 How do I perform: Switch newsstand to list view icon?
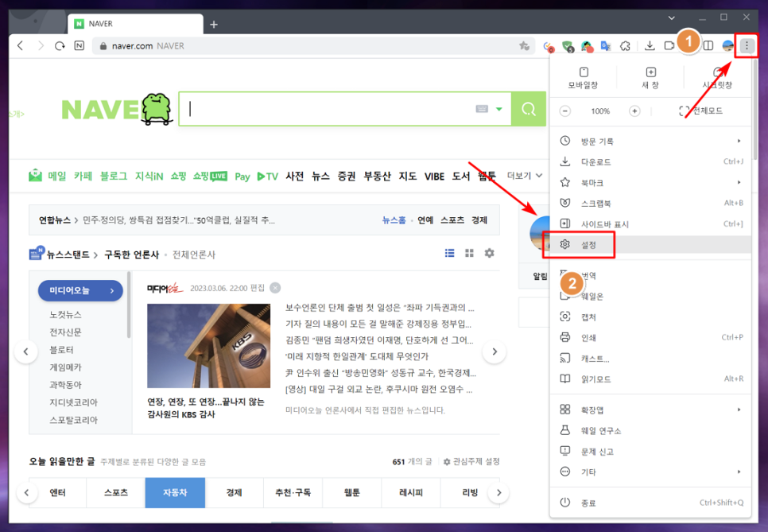pos(449,253)
